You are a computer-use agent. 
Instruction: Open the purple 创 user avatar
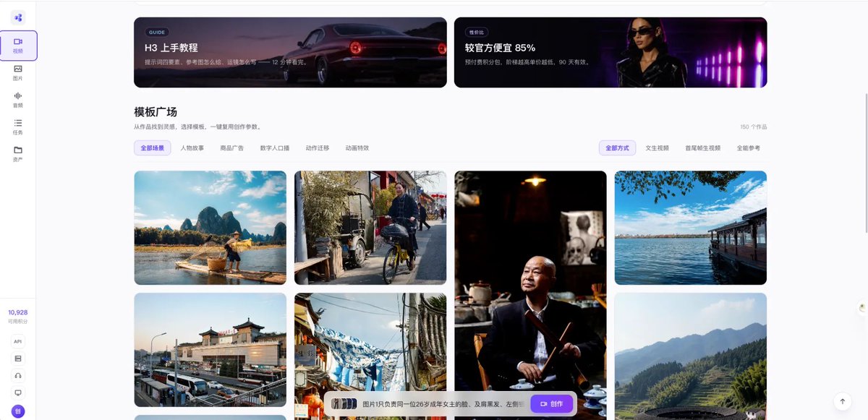(18, 411)
